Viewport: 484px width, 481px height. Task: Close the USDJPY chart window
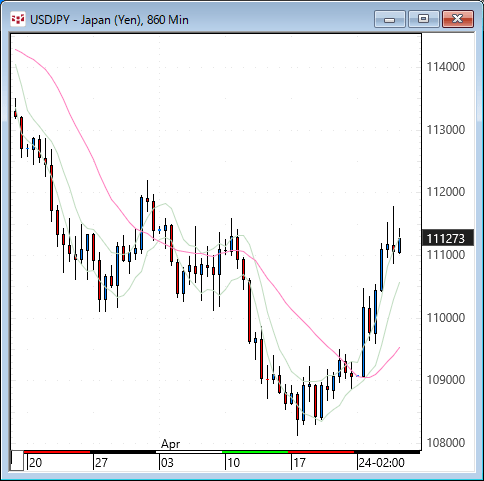[x=458, y=19]
